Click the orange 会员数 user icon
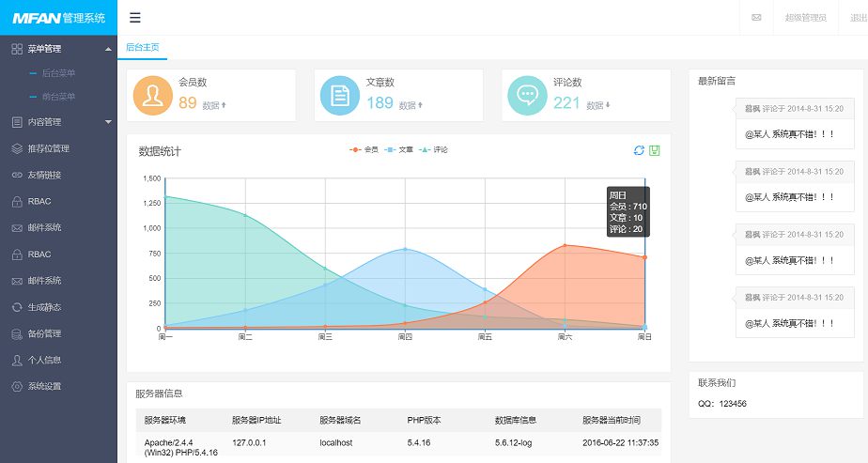 coord(152,96)
